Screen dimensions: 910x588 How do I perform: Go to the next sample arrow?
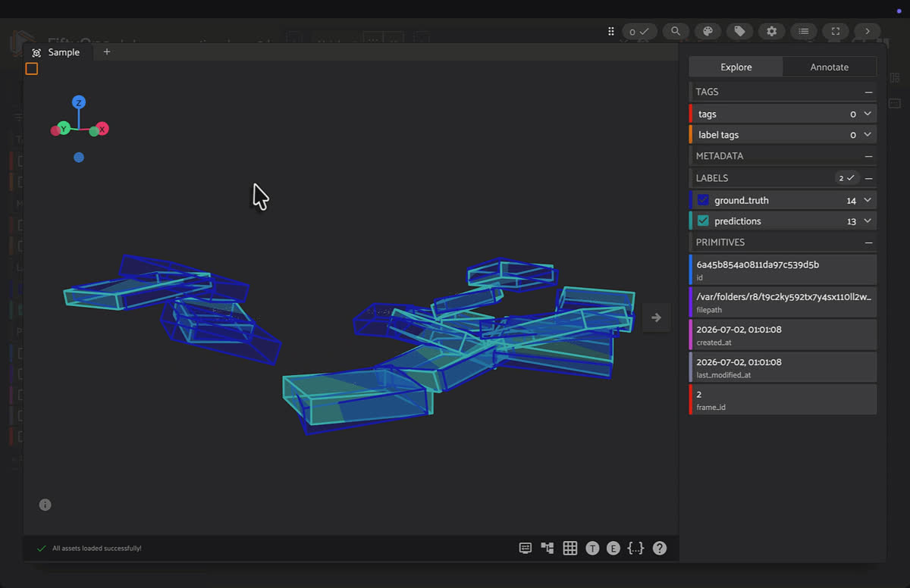pos(657,317)
